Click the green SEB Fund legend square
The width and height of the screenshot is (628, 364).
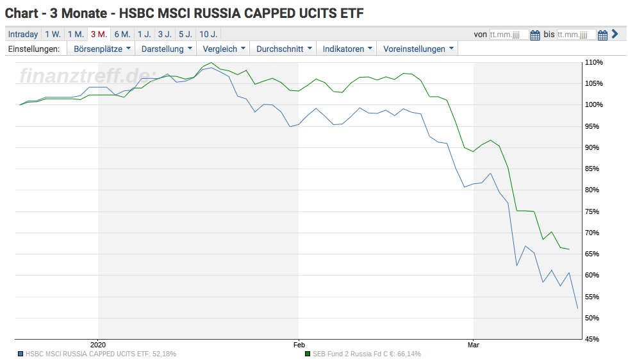click(x=308, y=354)
